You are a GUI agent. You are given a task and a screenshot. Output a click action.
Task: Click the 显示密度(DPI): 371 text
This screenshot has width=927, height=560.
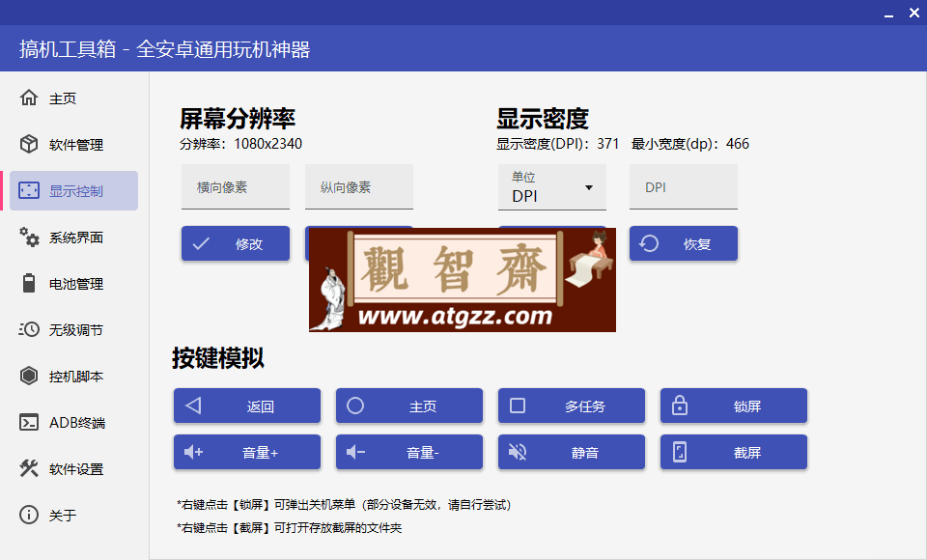click(557, 144)
